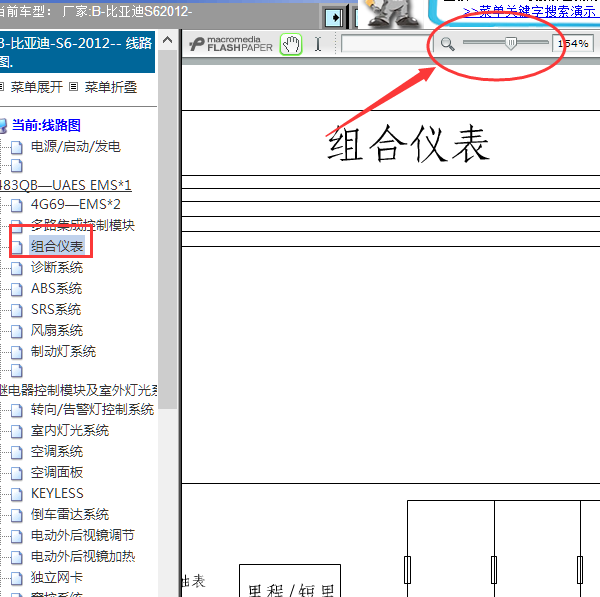Open SRS系统 tree item

(56, 309)
